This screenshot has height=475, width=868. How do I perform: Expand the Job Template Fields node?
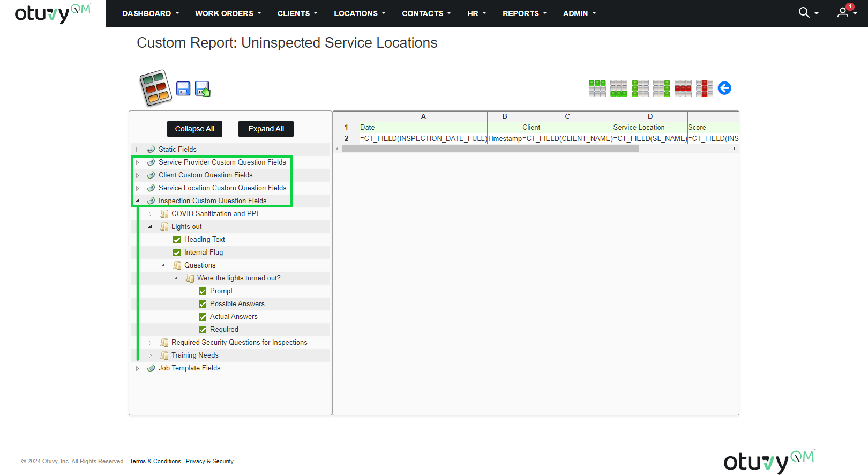(137, 368)
